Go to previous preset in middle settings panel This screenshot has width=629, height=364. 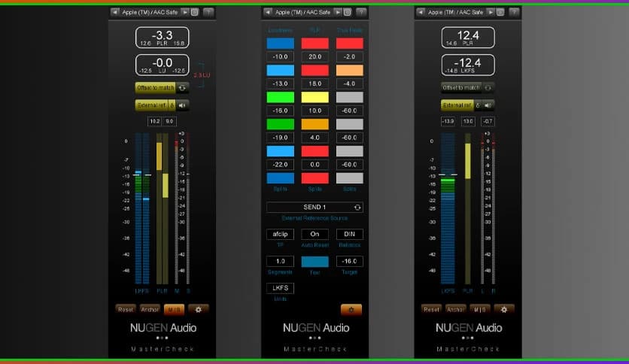pos(268,13)
